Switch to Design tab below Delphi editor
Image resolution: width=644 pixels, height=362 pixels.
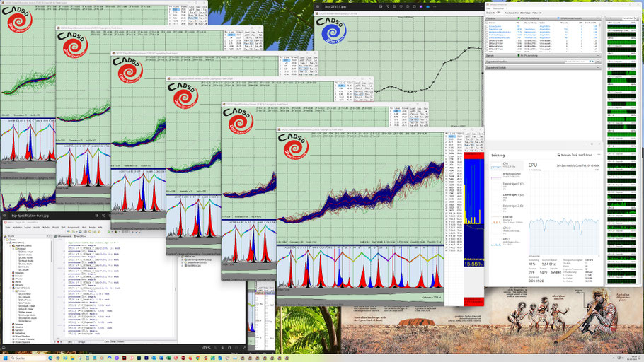(x=113, y=341)
